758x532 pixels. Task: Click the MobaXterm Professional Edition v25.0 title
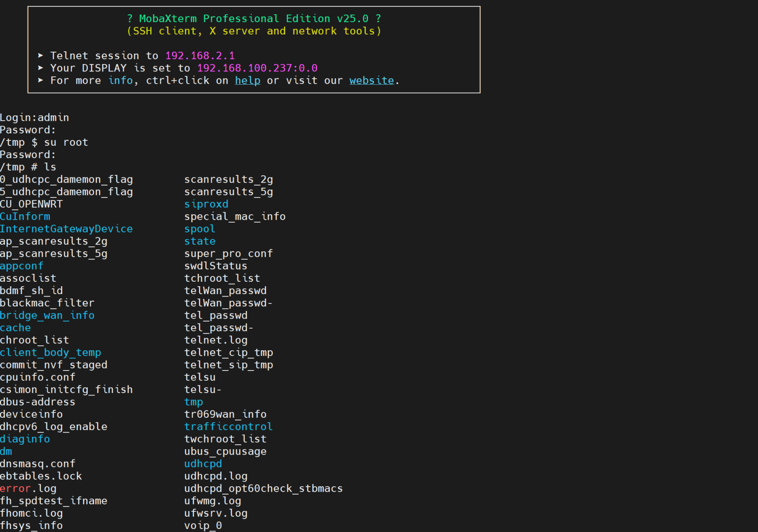click(x=254, y=19)
